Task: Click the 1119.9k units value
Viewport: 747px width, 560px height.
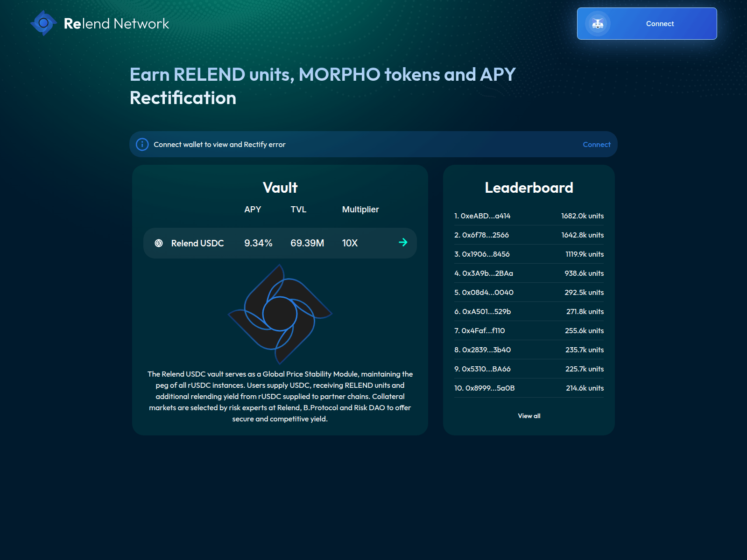Action: tap(585, 254)
